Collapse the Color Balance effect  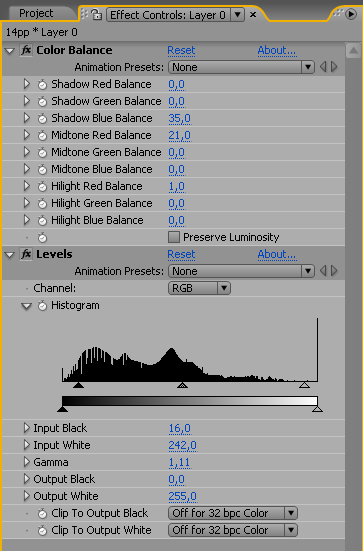[9, 51]
